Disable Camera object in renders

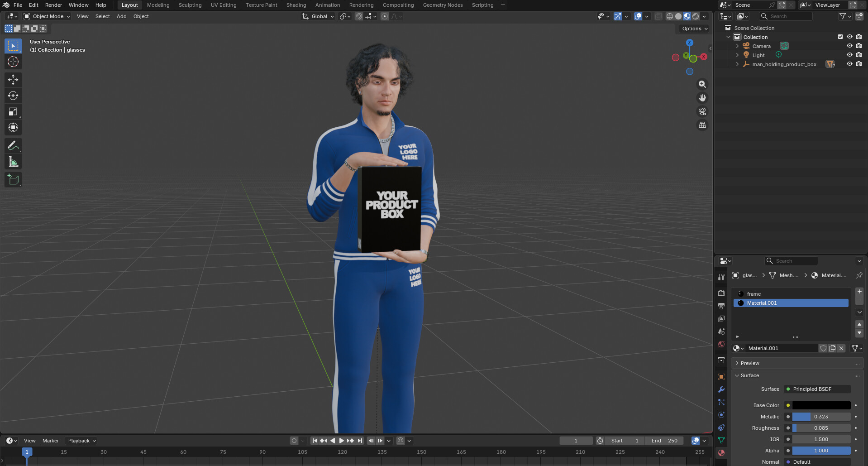[x=858, y=46]
